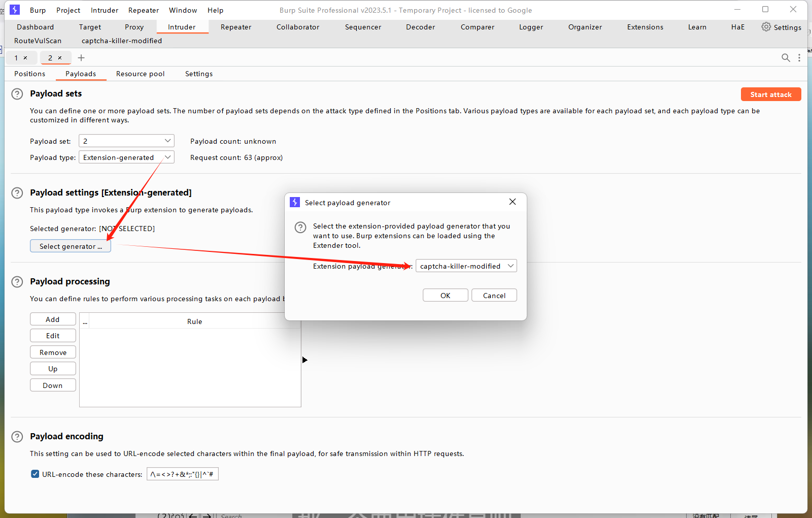This screenshot has height=518, width=812.
Task: Select Intruder sub-tab 1
Action: tap(16, 58)
